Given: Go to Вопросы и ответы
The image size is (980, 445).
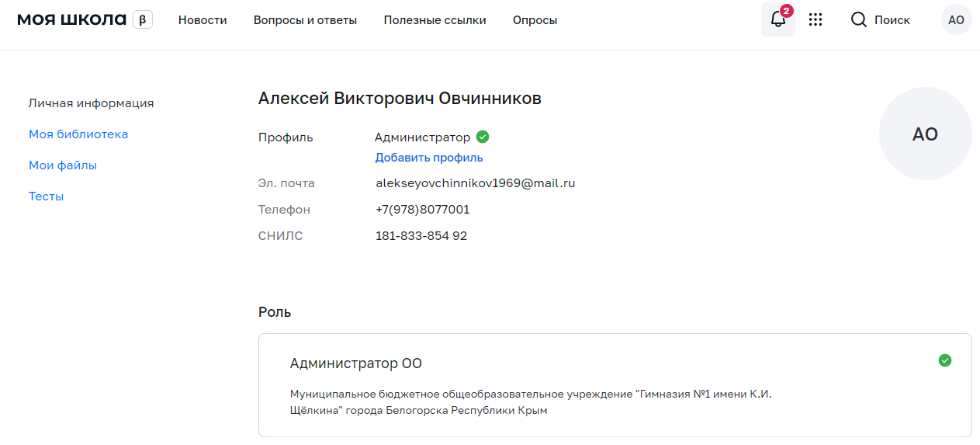Looking at the screenshot, I should 305,20.
